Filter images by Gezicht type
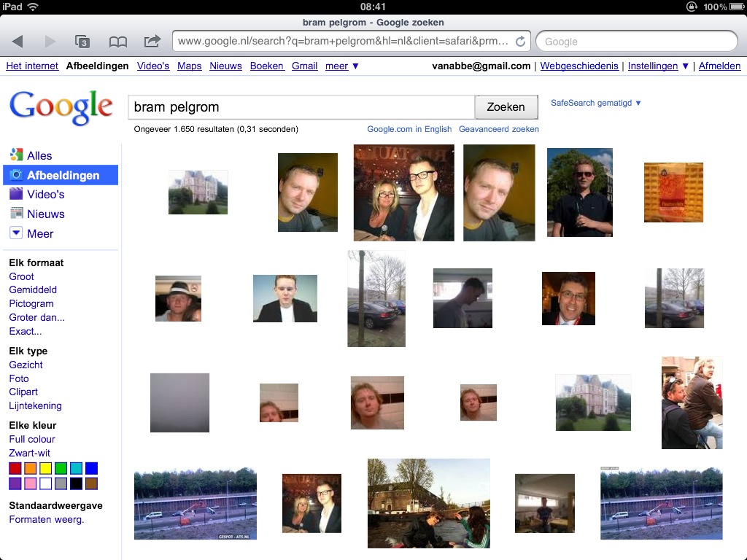747x560 pixels. (x=26, y=365)
